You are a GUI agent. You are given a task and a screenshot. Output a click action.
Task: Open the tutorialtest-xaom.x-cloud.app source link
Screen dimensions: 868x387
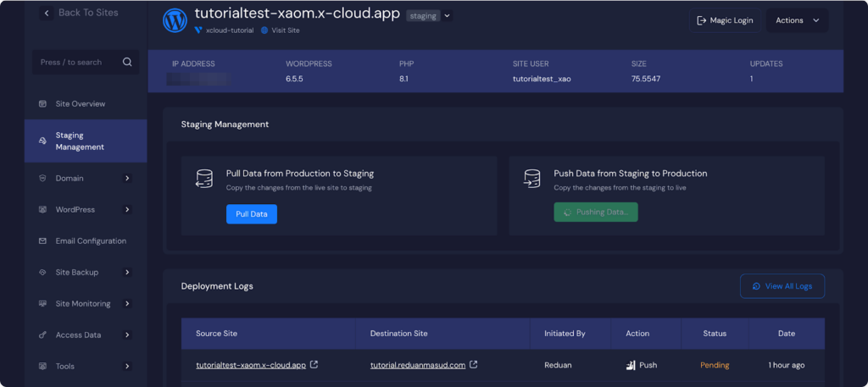click(x=251, y=366)
